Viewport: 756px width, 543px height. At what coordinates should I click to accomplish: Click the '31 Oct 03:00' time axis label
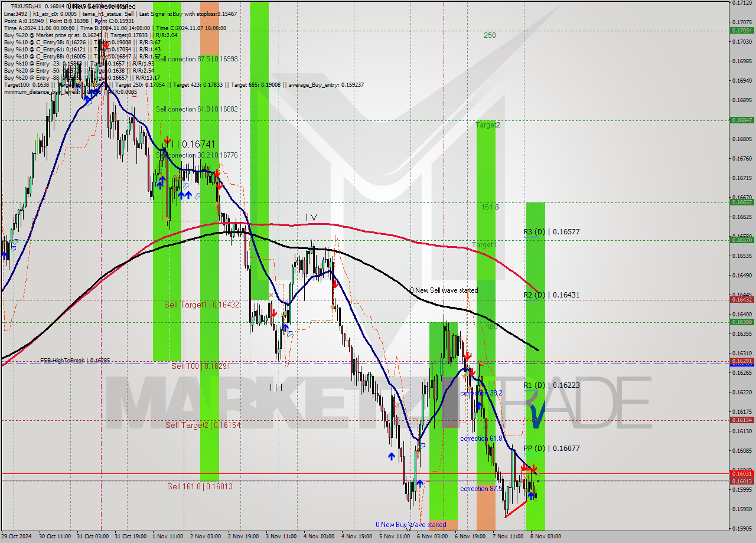tap(93, 537)
